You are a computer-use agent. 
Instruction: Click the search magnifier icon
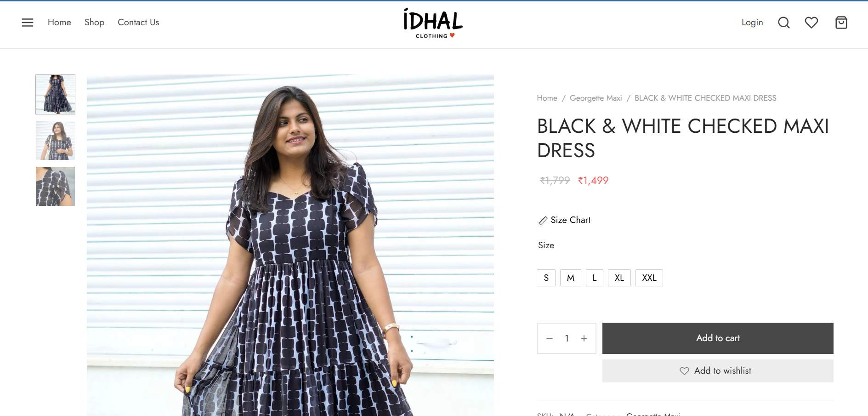(784, 23)
